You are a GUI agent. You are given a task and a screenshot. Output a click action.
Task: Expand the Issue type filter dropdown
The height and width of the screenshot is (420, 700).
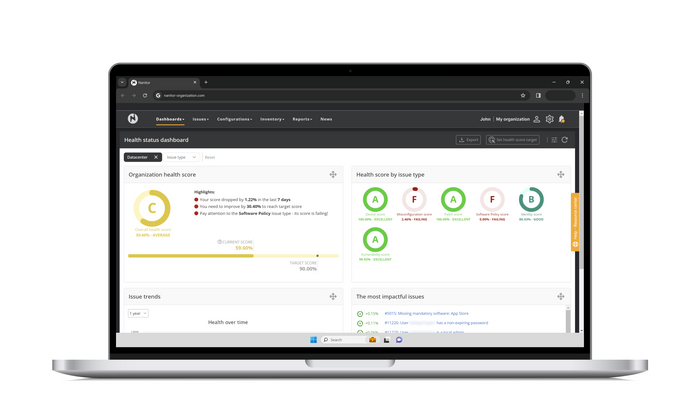(x=181, y=157)
